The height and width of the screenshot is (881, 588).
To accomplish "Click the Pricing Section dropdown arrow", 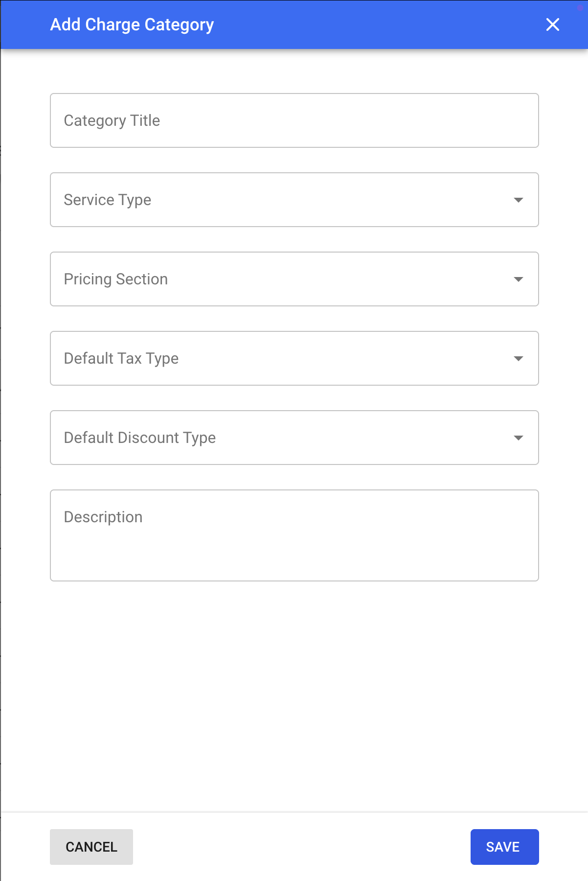I will point(519,279).
